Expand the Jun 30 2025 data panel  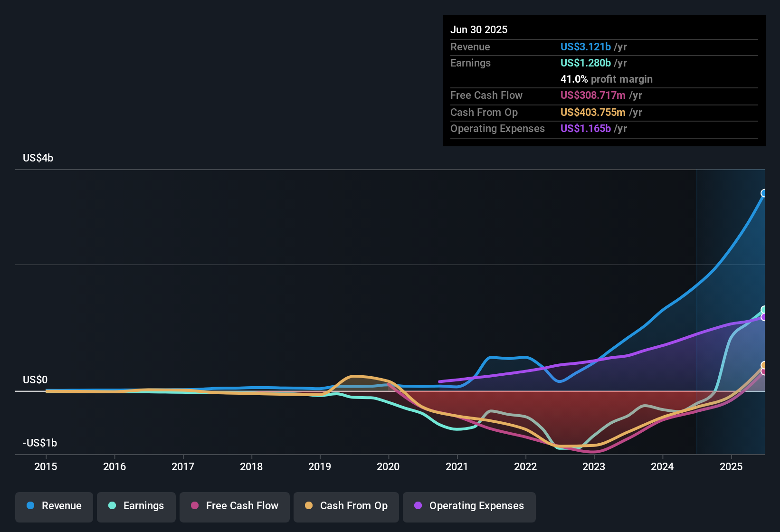click(x=479, y=29)
